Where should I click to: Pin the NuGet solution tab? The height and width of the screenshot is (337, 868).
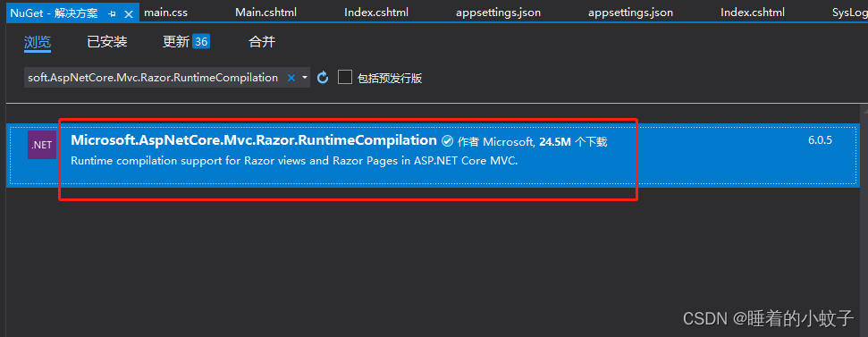[x=113, y=13]
